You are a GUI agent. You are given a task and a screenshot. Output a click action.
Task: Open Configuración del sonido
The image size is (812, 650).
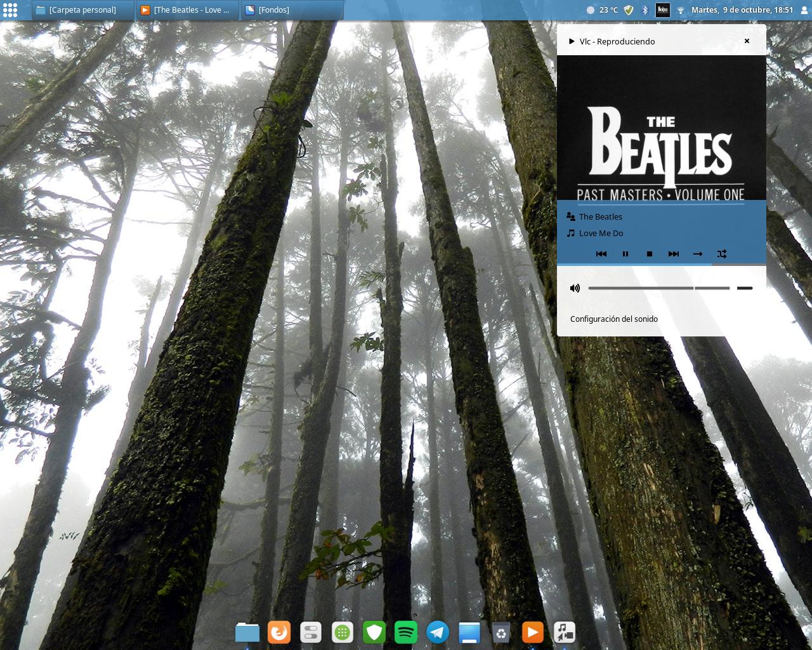coord(614,319)
